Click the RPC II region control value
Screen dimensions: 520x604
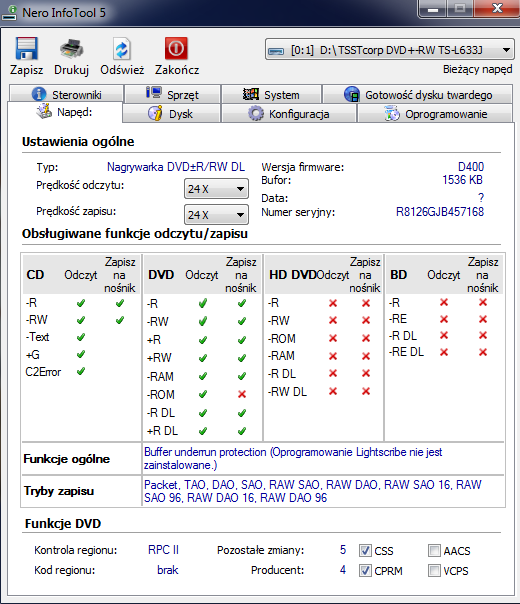(x=163, y=550)
